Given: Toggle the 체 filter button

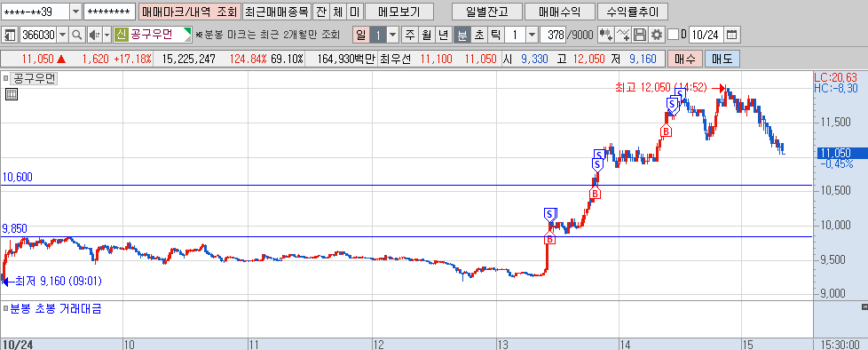Looking at the screenshot, I should tap(337, 11).
